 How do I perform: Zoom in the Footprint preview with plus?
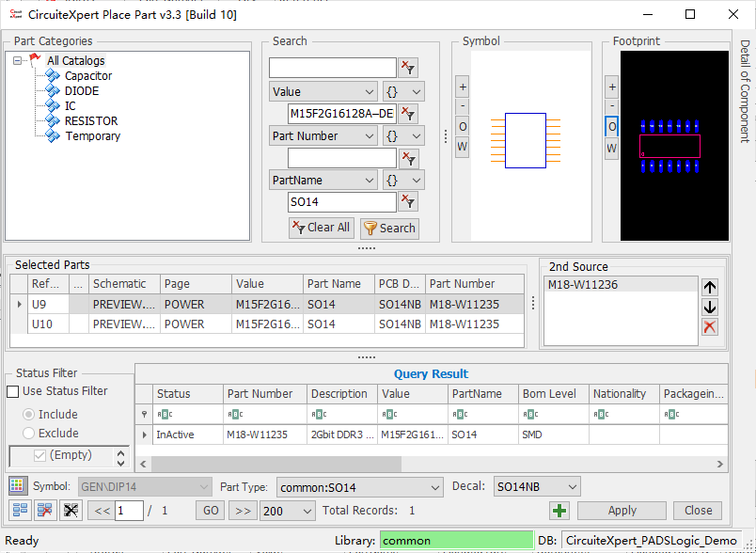pyautogui.click(x=612, y=87)
